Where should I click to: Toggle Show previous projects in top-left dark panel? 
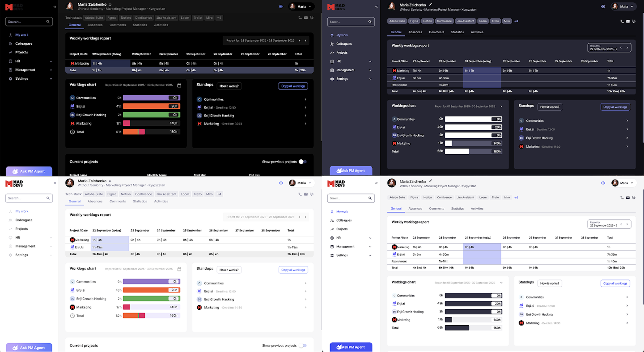(303, 162)
